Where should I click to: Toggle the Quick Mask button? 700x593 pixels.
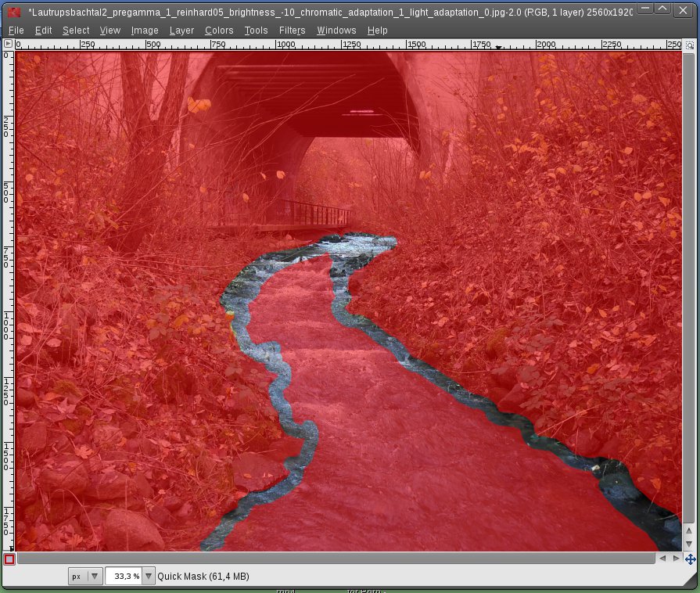pos(9,559)
